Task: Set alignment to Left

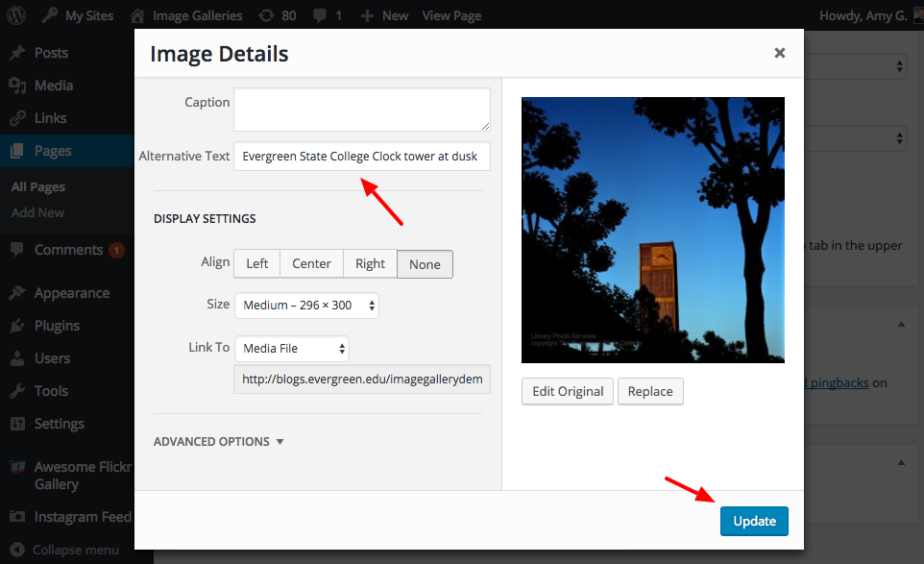Action: tap(256, 264)
